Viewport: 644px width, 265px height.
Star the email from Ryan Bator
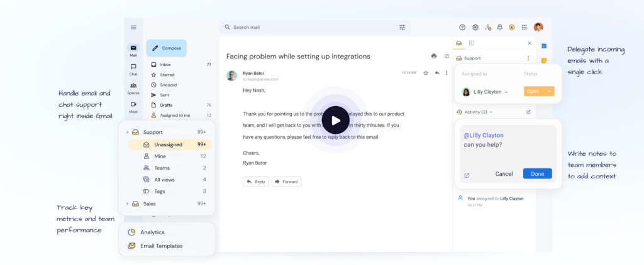426,73
